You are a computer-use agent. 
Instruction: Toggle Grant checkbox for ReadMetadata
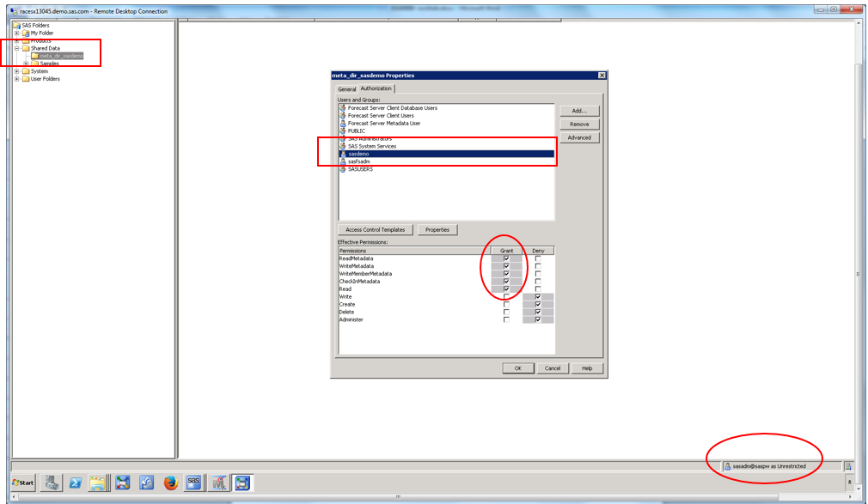tap(506, 258)
